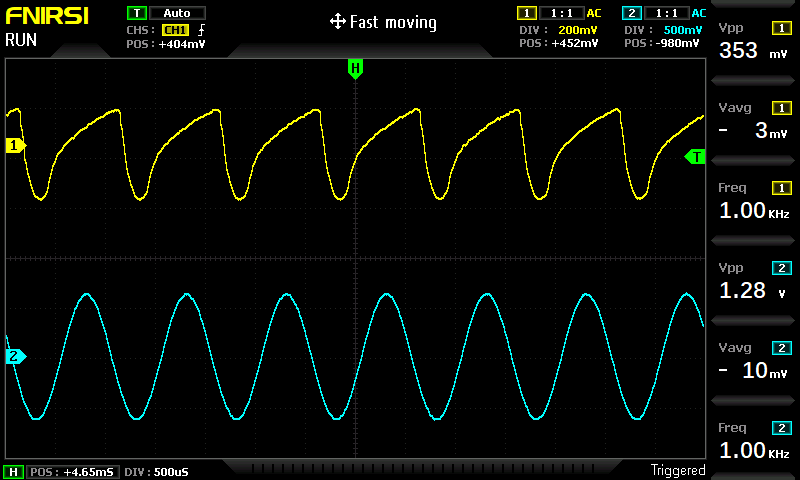
Task: Select the green H timebase badge at bottom
Action: tap(13, 472)
